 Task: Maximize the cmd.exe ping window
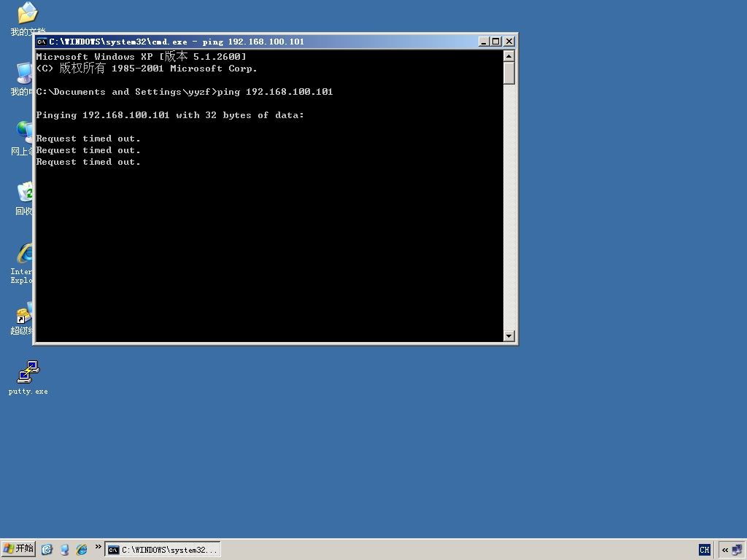pyautogui.click(x=496, y=42)
